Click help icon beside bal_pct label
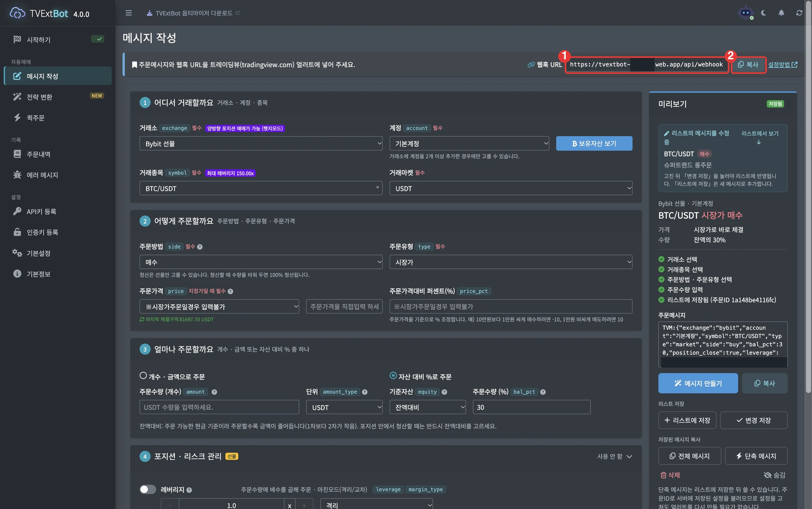The image size is (812, 509). [x=543, y=392]
